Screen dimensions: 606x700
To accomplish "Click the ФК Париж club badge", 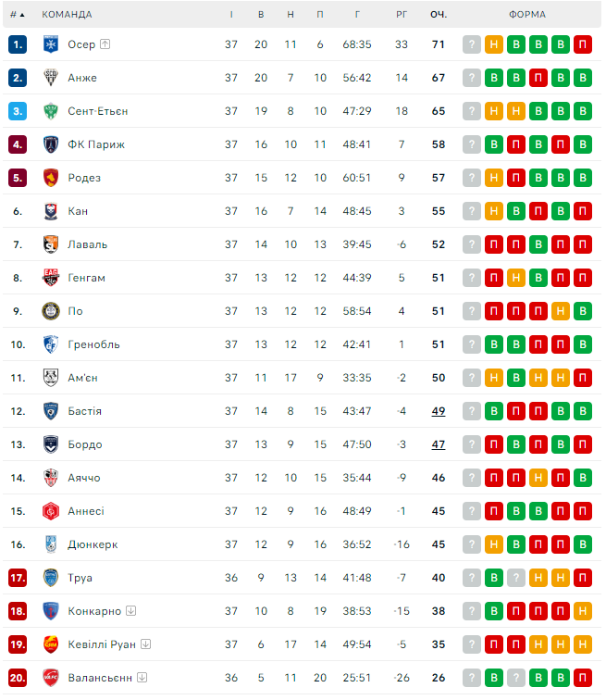I will pos(51,144).
